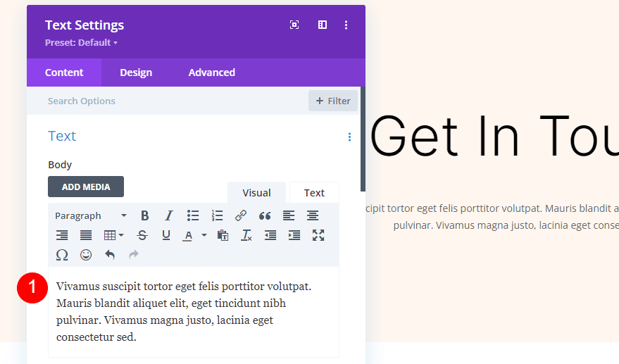Justify the text

coord(86,235)
